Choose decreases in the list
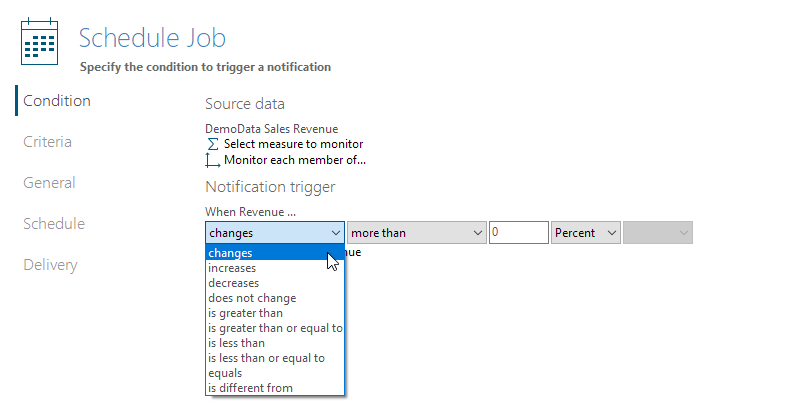 click(x=275, y=283)
